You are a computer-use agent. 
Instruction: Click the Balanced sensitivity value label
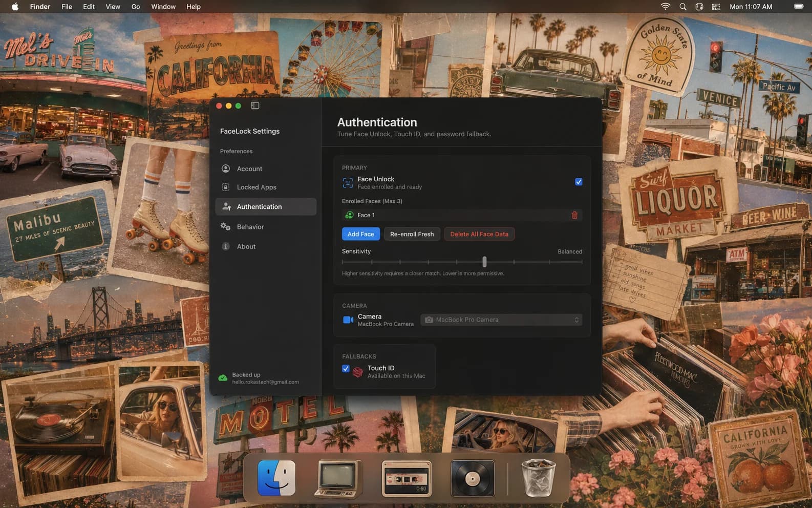tap(570, 251)
